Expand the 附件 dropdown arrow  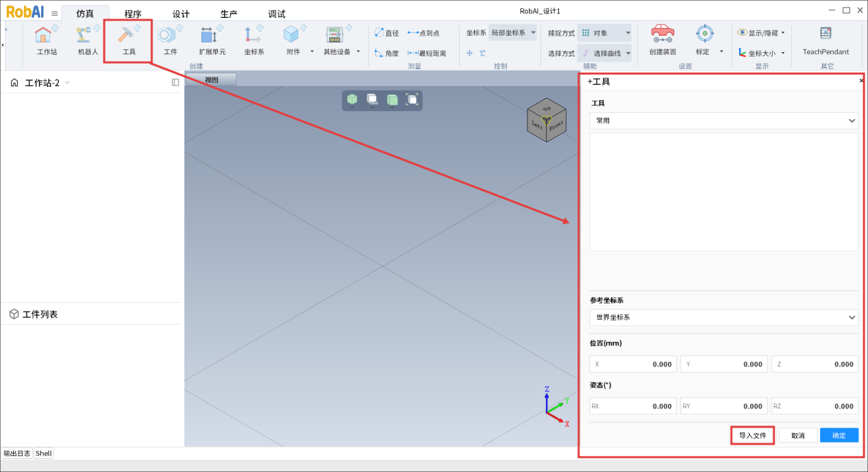click(312, 51)
